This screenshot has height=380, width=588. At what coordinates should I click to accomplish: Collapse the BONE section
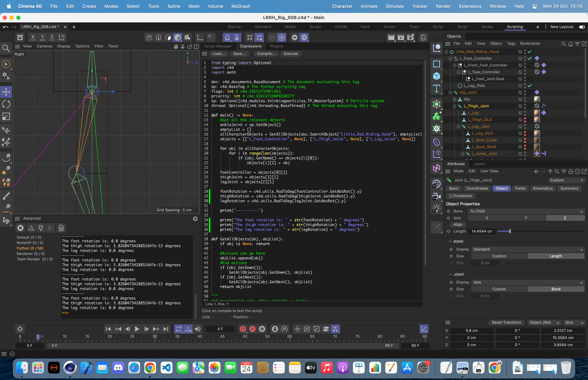click(450, 242)
